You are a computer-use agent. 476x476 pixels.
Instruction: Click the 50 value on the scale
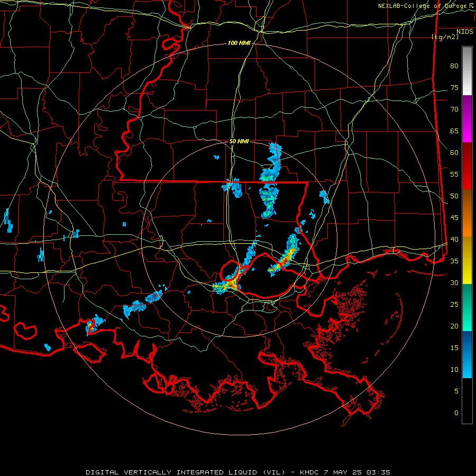tap(454, 196)
